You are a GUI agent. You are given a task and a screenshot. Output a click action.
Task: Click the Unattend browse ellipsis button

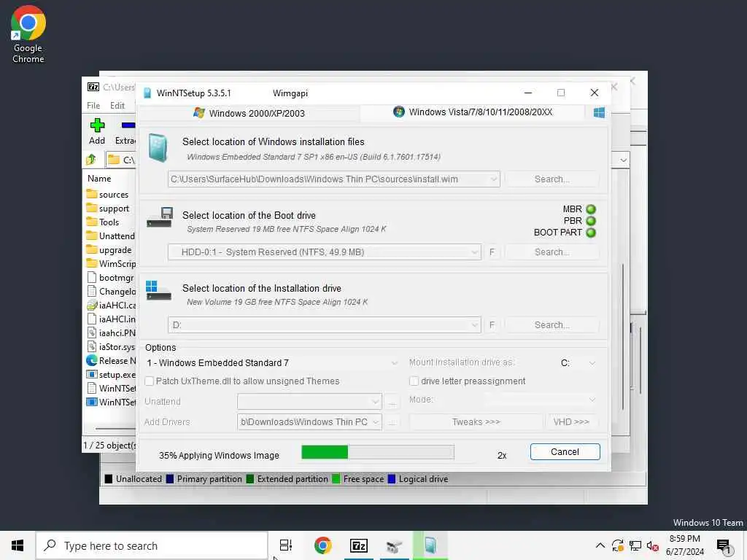(x=392, y=402)
